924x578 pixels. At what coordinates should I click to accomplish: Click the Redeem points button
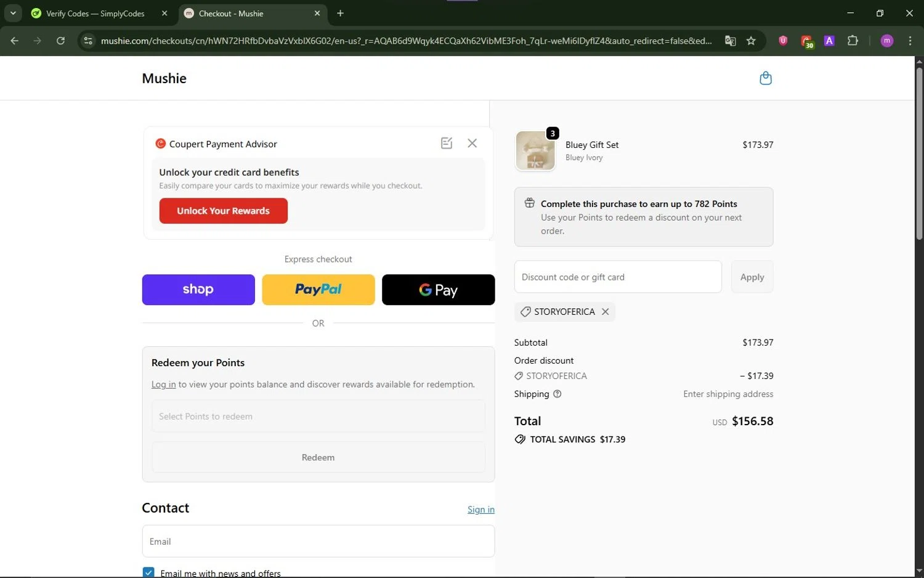(x=318, y=457)
